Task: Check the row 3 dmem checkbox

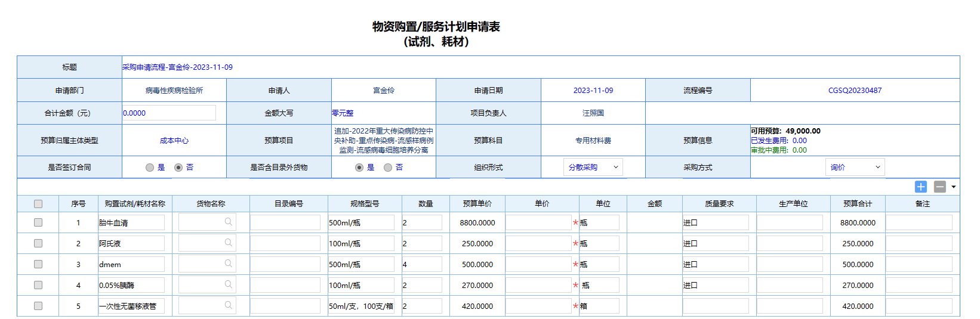Action: point(38,264)
